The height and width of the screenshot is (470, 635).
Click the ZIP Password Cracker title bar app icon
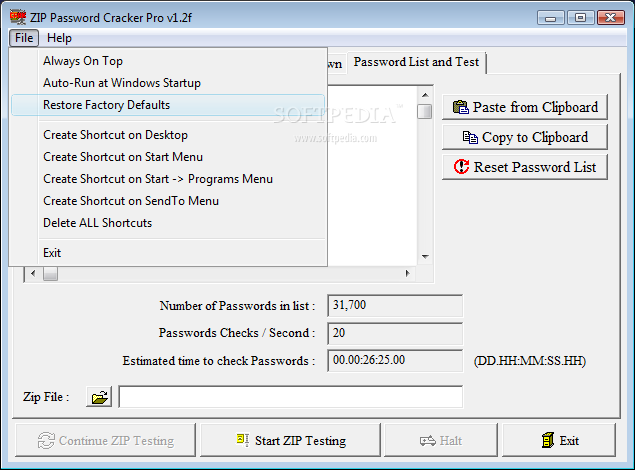tap(18, 17)
